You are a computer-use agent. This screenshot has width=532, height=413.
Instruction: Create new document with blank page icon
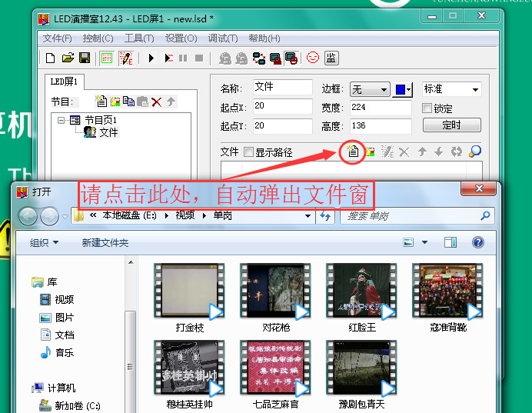click(x=51, y=58)
